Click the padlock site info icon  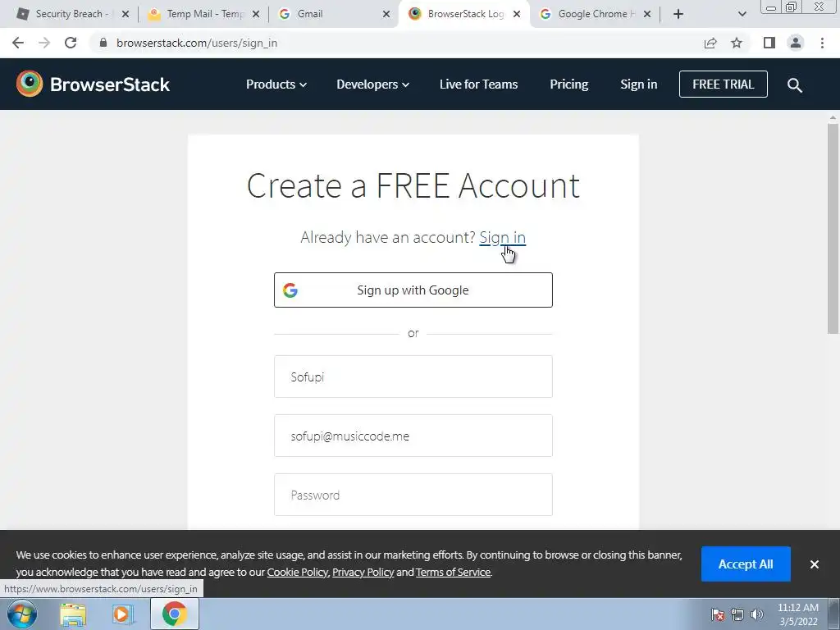point(103,43)
